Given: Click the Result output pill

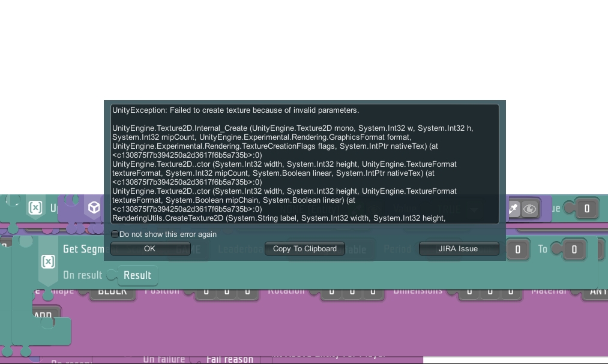Looking at the screenshot, I should (x=137, y=275).
